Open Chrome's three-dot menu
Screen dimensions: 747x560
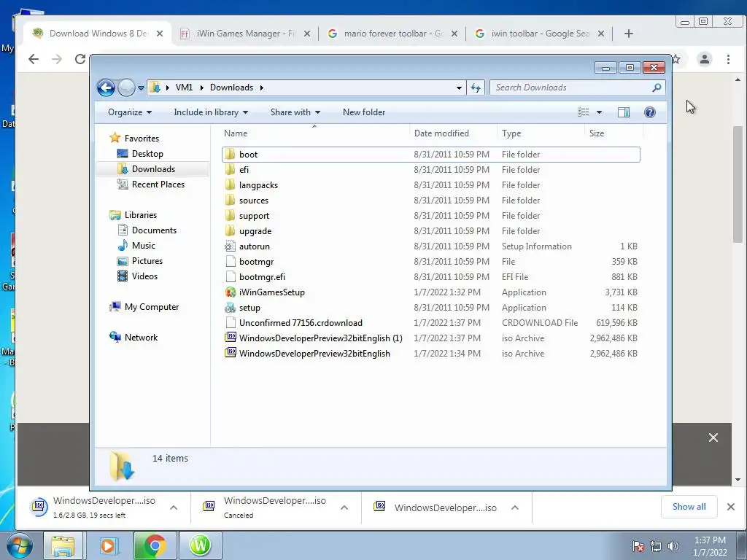tap(728, 59)
